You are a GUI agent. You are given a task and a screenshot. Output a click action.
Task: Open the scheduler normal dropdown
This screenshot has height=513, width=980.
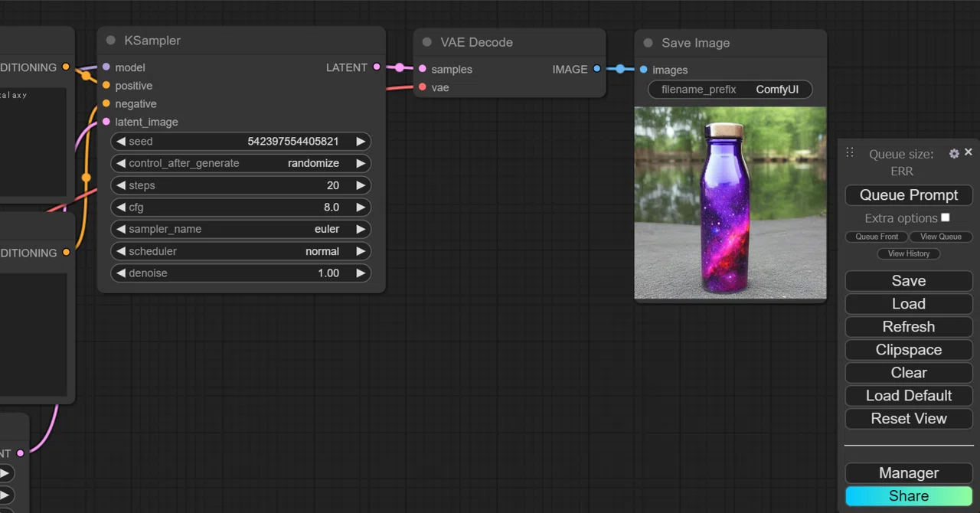pyautogui.click(x=240, y=251)
